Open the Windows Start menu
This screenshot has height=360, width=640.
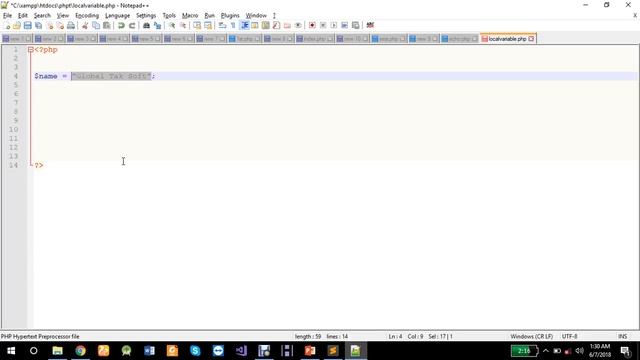point(11,351)
